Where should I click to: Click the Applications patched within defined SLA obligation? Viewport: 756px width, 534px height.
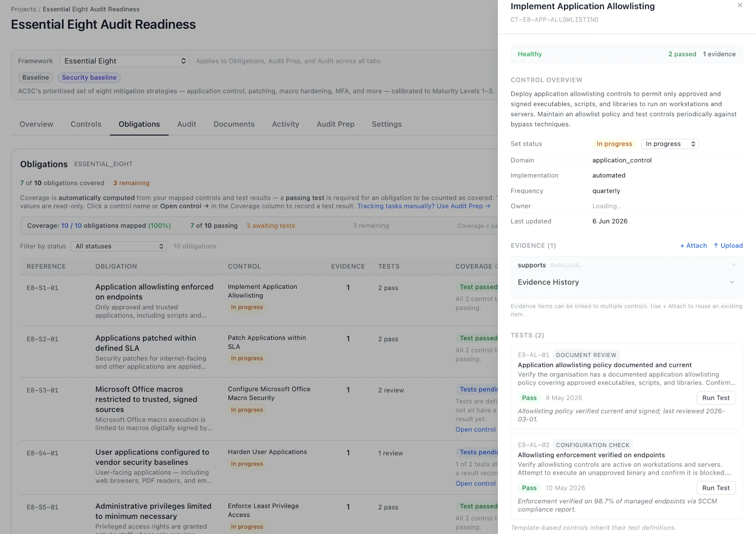tap(146, 343)
